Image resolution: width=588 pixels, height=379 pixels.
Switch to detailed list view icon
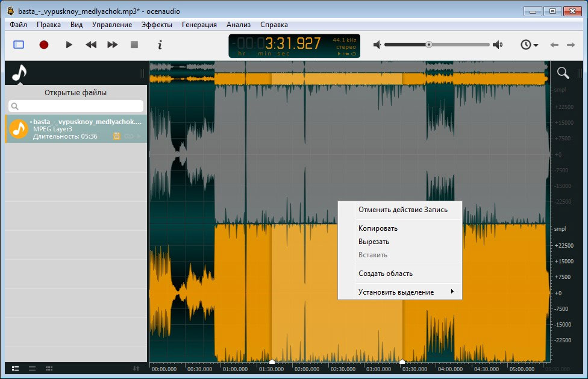[x=16, y=369]
